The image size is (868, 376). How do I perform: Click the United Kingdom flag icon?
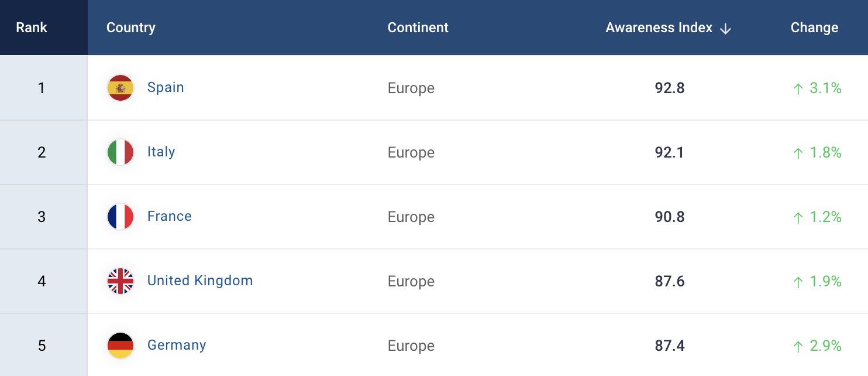pyautogui.click(x=120, y=281)
